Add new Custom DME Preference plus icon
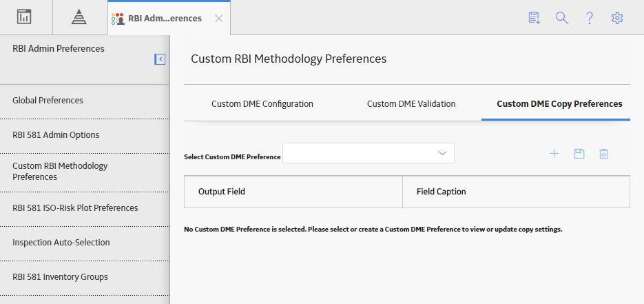 tap(554, 154)
